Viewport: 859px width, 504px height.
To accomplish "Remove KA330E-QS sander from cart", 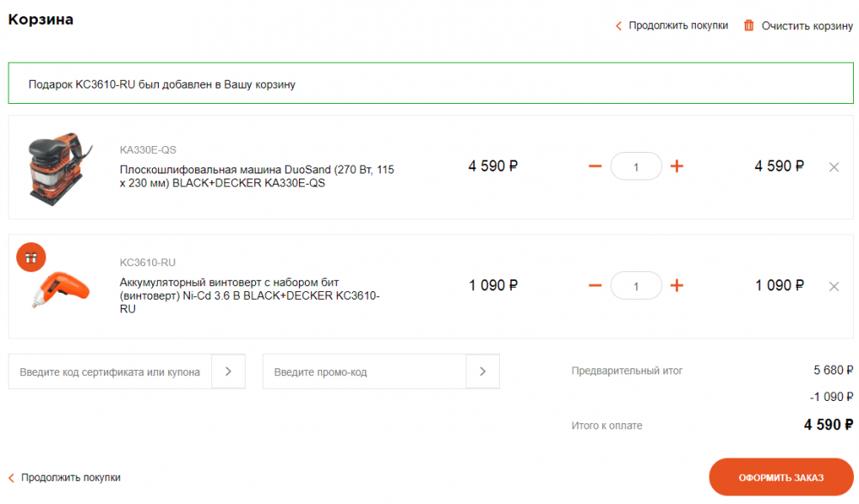I will (834, 167).
